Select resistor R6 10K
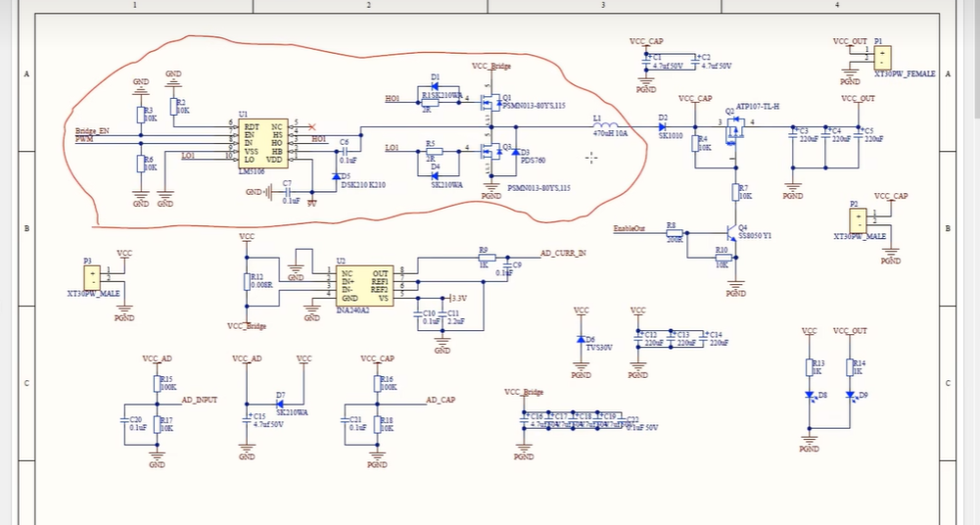 [x=141, y=164]
